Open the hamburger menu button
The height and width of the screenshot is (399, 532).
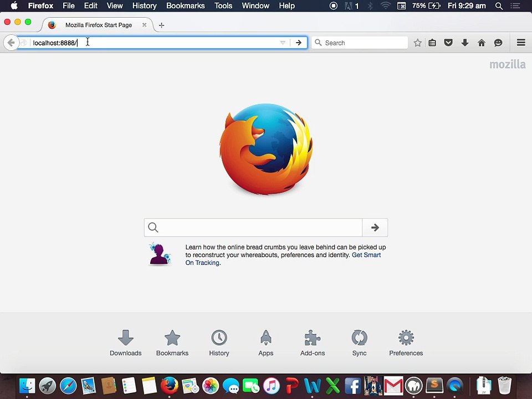[521, 43]
